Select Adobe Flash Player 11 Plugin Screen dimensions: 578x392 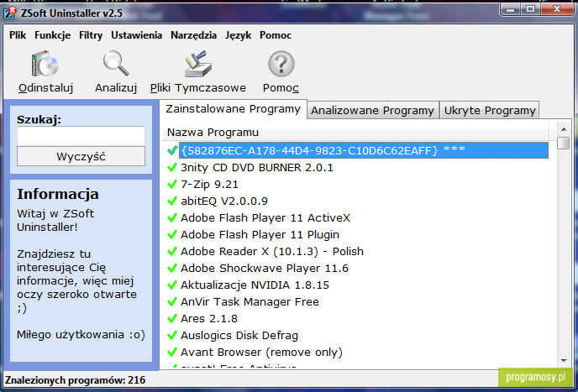tap(260, 235)
